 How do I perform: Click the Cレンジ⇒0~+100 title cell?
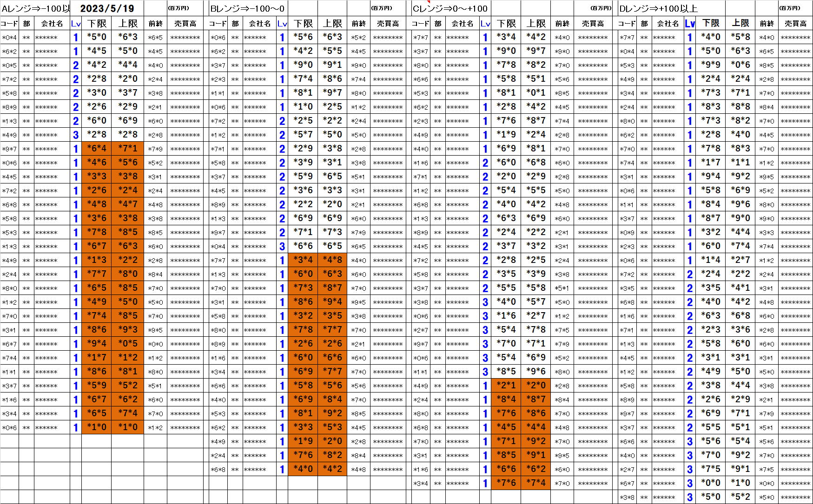click(x=450, y=8)
